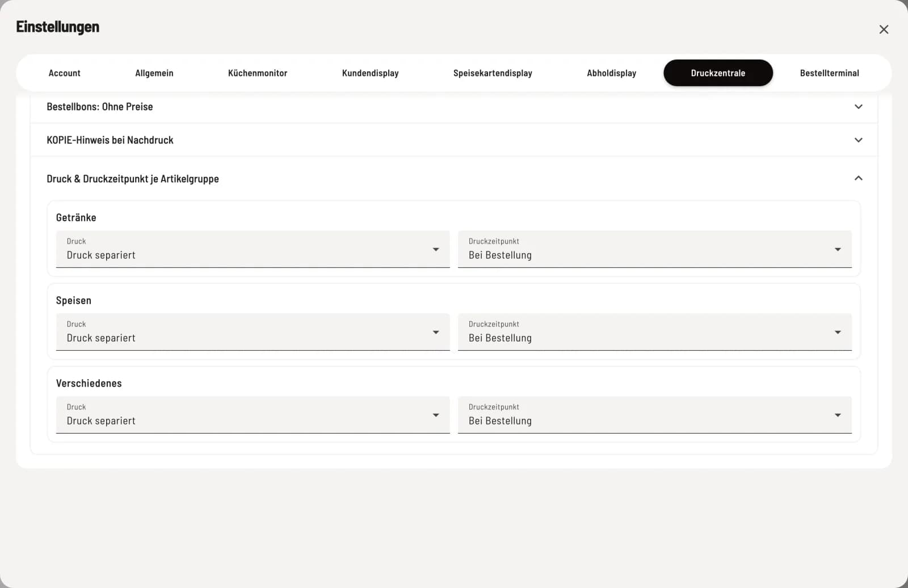
Task: Open the Abholdisplay tab
Action: 611,73
